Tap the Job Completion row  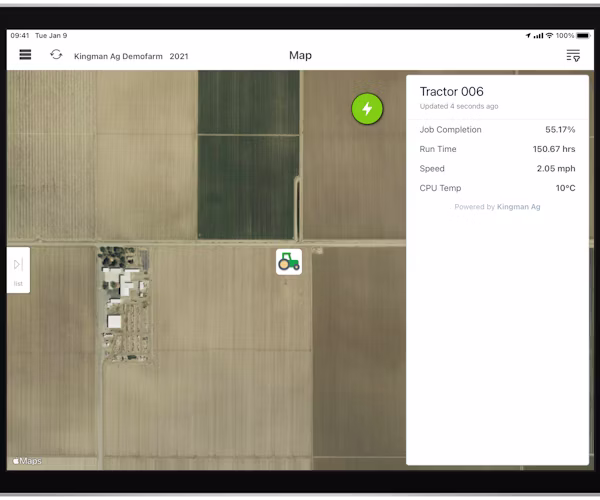(497, 130)
